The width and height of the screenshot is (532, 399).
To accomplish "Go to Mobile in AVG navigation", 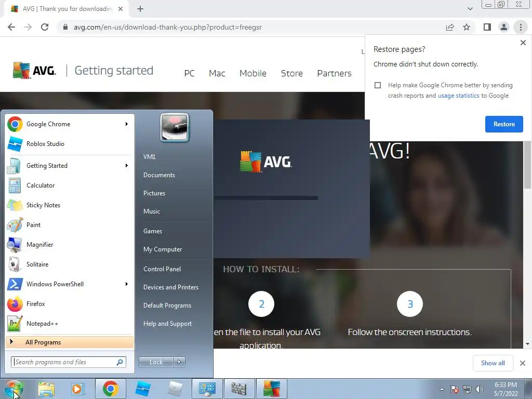I will [253, 73].
